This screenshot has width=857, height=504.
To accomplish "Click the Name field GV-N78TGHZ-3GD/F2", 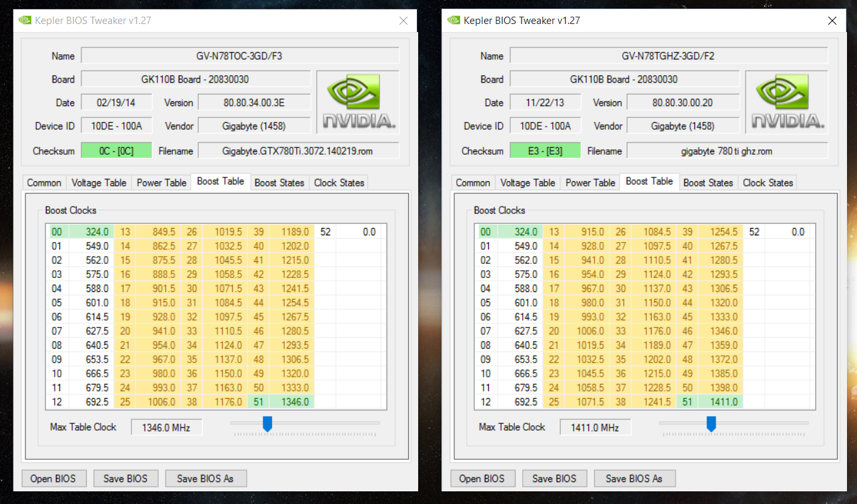I will pos(669,56).
